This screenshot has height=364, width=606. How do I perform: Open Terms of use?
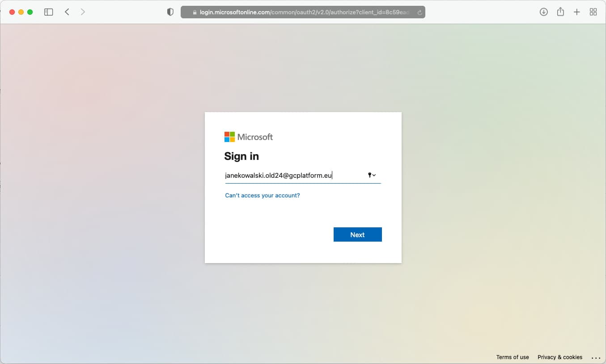513,357
